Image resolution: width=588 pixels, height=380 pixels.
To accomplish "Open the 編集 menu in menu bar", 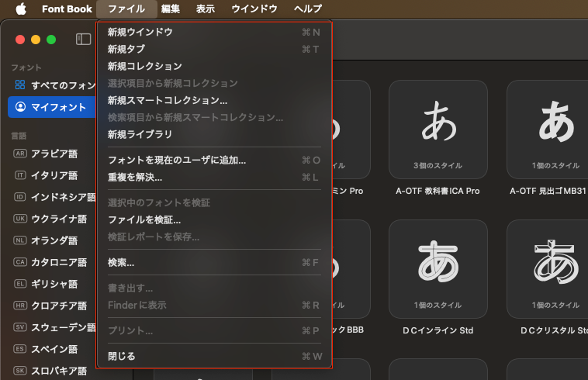I will pyautogui.click(x=171, y=9).
